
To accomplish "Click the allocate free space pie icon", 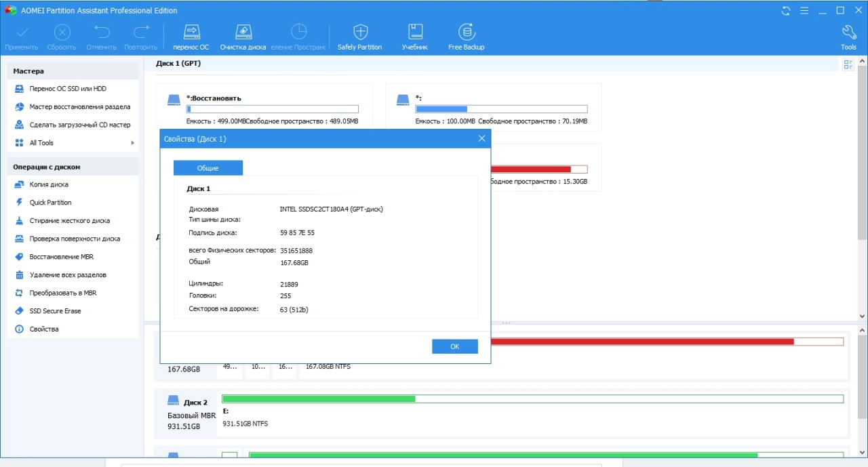I will 298,32.
